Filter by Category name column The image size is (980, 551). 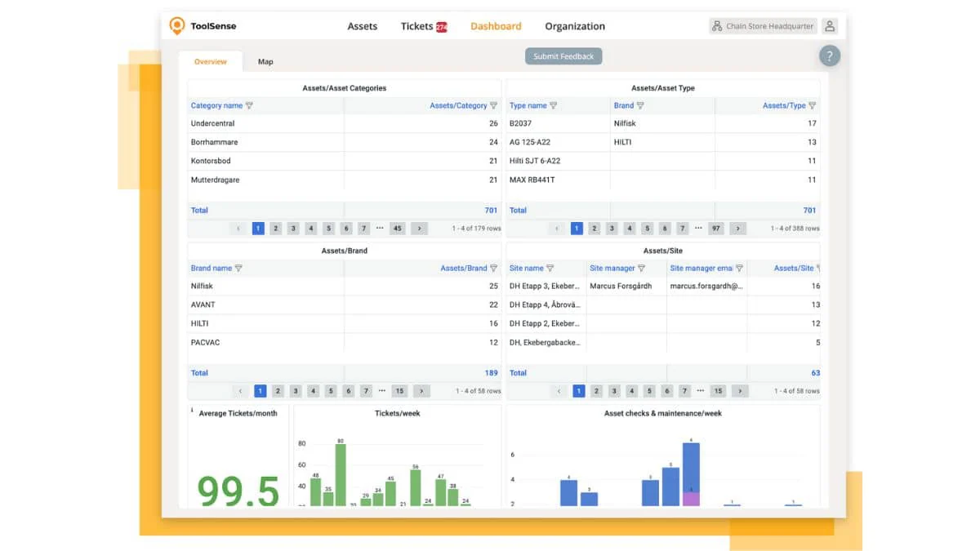(249, 105)
